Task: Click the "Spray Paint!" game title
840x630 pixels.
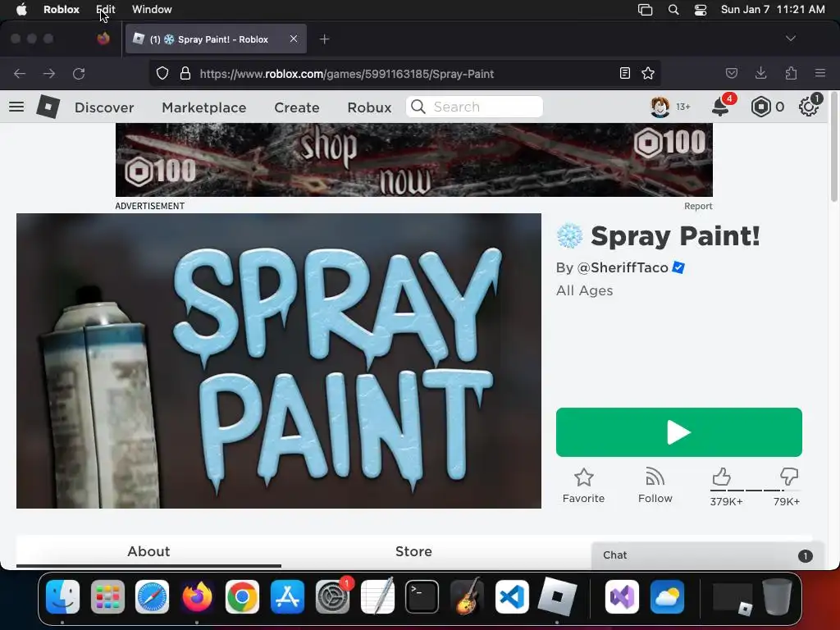Action: pos(675,235)
